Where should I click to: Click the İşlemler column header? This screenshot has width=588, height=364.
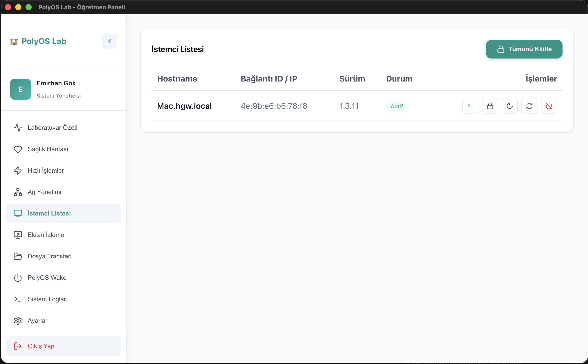click(541, 79)
